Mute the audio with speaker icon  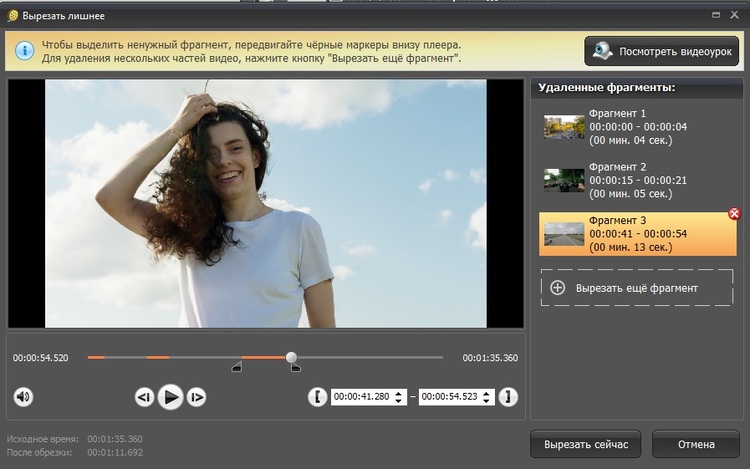pos(23,397)
